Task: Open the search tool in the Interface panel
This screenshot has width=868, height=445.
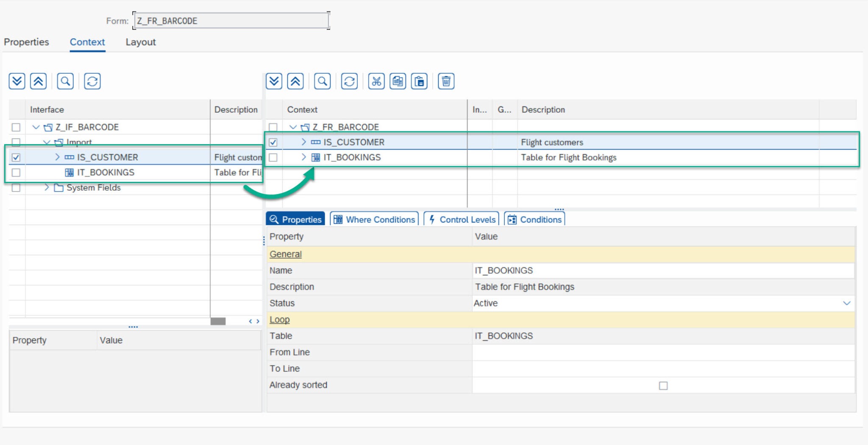Action: pyautogui.click(x=65, y=81)
